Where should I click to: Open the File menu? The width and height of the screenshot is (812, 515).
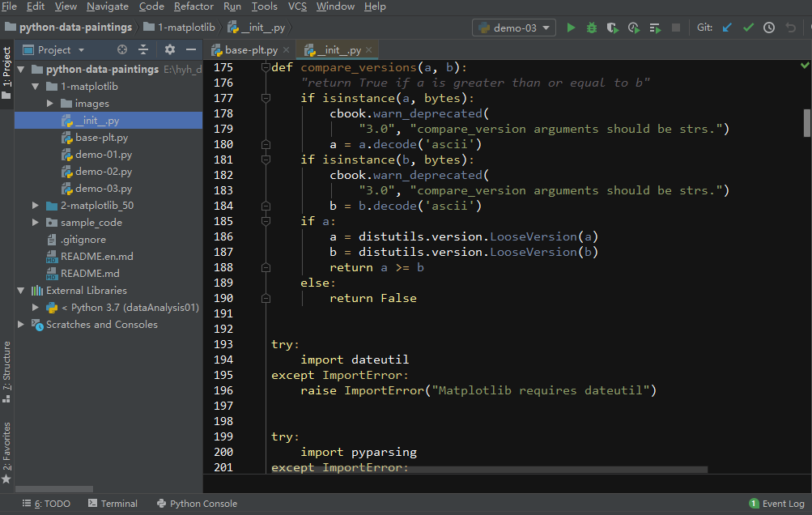click(9, 6)
